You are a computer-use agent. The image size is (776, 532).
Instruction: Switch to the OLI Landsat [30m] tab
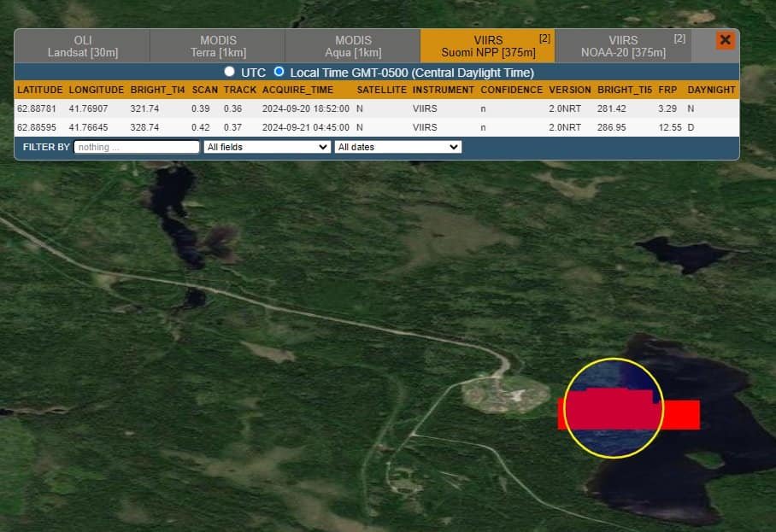point(83,46)
